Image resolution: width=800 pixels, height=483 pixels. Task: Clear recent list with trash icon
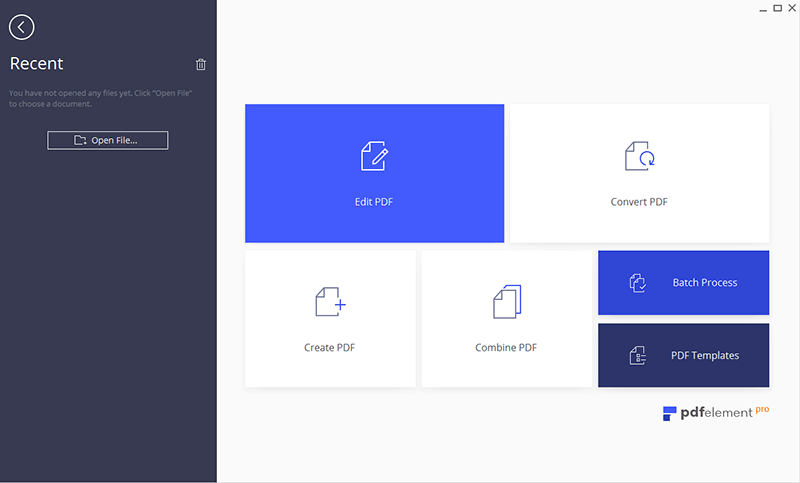(201, 64)
